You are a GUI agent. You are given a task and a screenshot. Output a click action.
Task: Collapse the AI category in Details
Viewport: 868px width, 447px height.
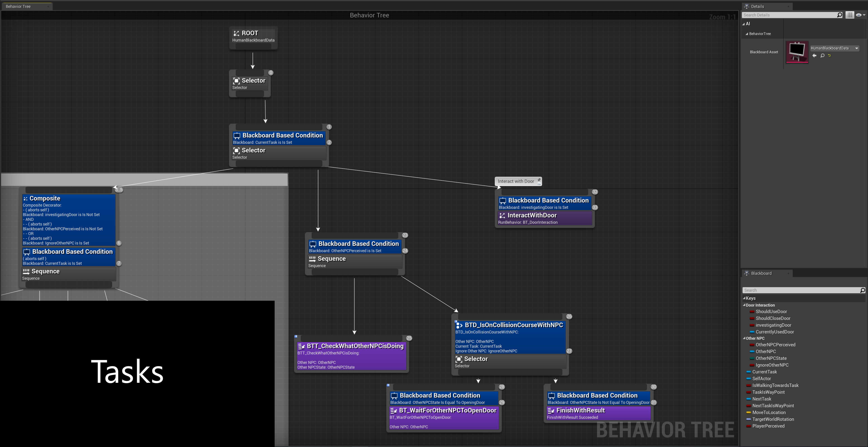pos(744,24)
